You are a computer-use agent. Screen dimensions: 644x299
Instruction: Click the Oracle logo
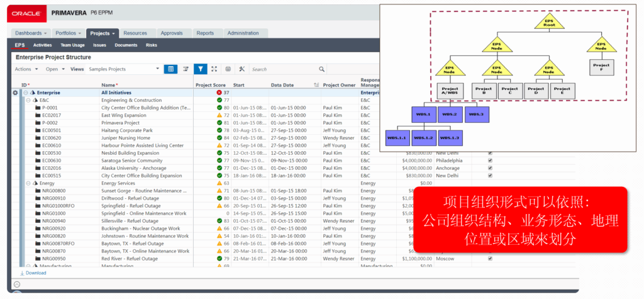(x=26, y=13)
